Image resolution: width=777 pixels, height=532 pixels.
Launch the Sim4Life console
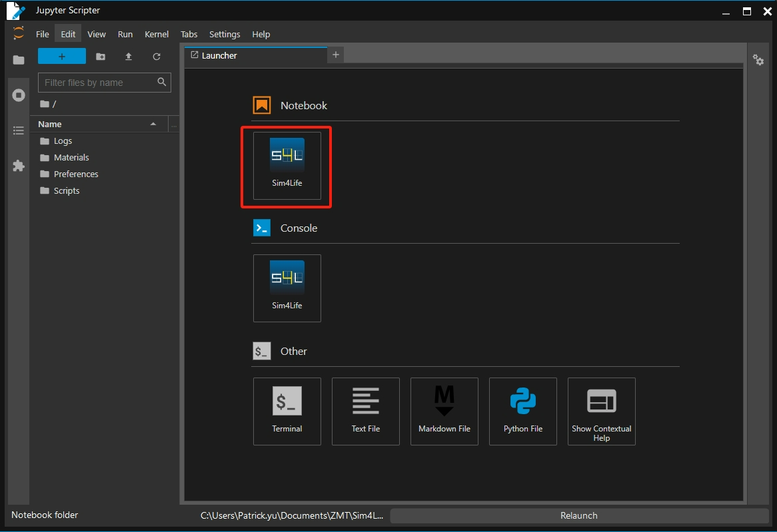point(287,288)
